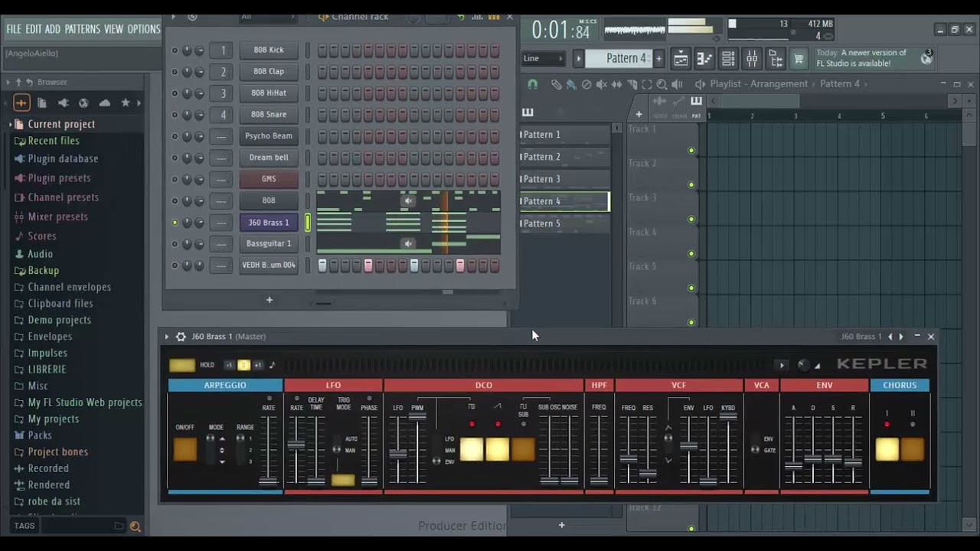The height and width of the screenshot is (551, 980).
Task: Open the pattern selector arrow before Pattern 4
Action: click(x=580, y=58)
